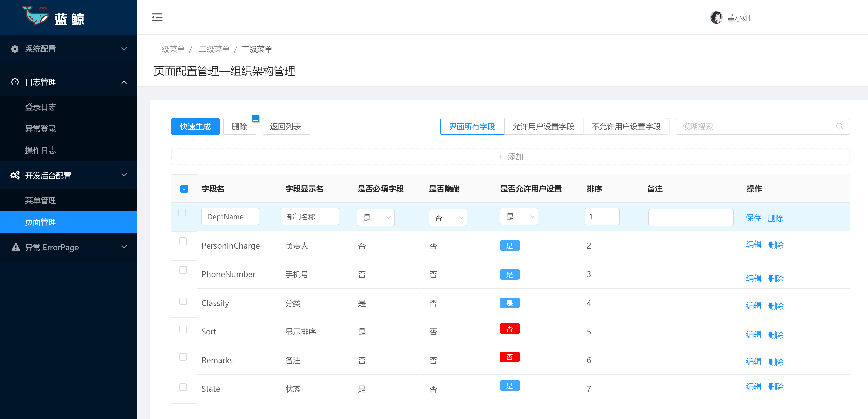Click the dashed 添加 button

510,157
